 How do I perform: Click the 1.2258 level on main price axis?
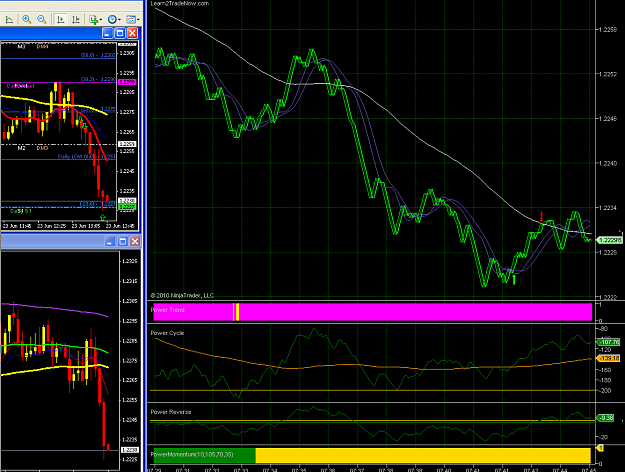608,30
